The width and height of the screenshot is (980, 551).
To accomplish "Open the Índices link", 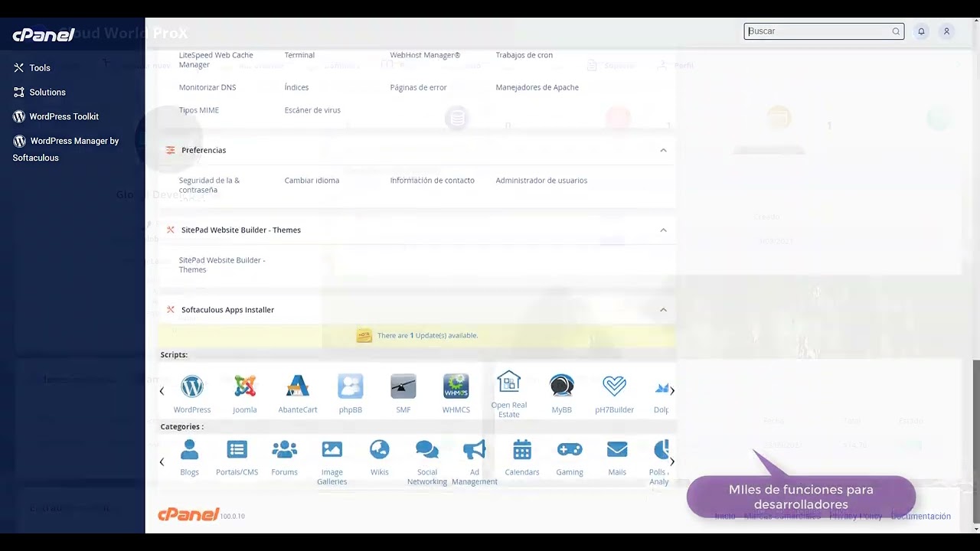I will coord(296,87).
